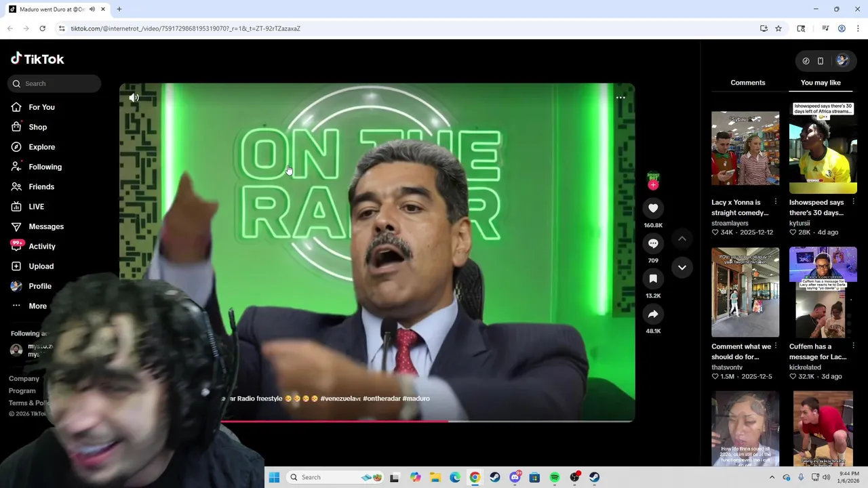This screenshot has height=488, width=868.
Task: Open the thatsvontv creator link
Action: (728, 367)
